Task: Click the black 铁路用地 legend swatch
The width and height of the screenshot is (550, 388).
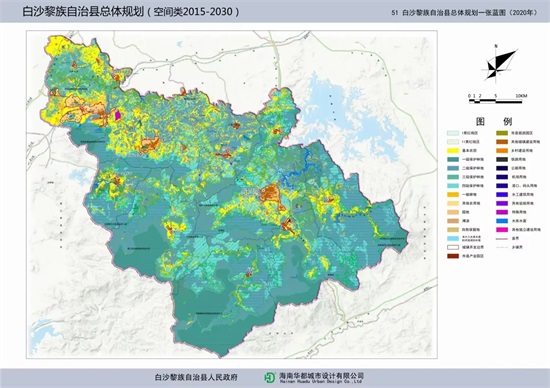Action: 502,159
